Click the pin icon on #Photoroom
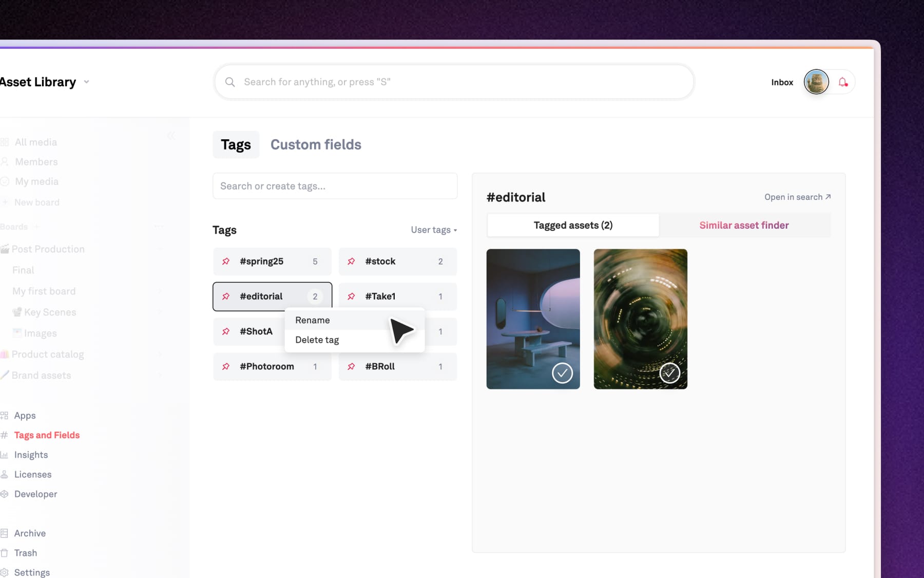924x578 pixels. pyautogui.click(x=226, y=366)
